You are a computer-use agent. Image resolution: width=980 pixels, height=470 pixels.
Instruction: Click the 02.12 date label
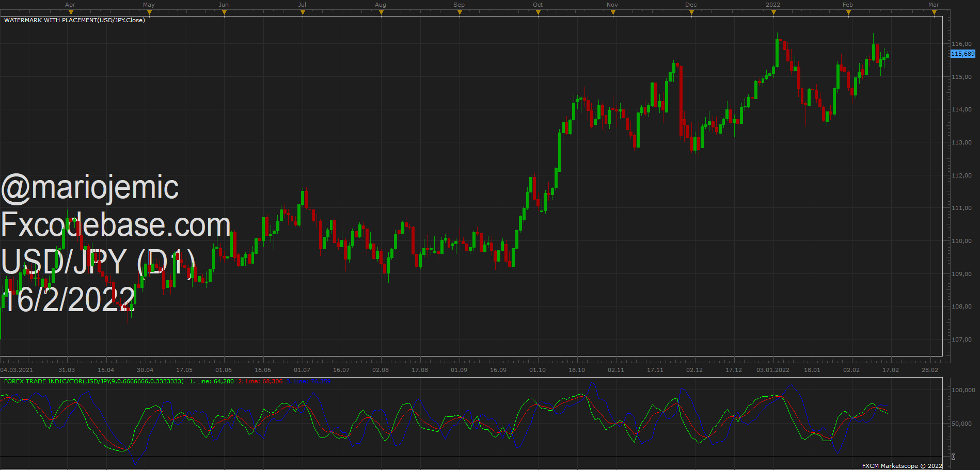(x=694, y=370)
